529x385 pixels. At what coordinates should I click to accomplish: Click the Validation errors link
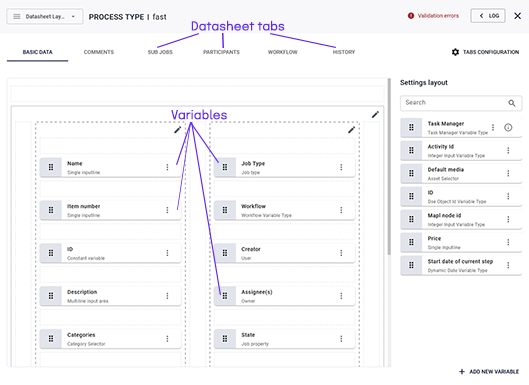[434, 16]
